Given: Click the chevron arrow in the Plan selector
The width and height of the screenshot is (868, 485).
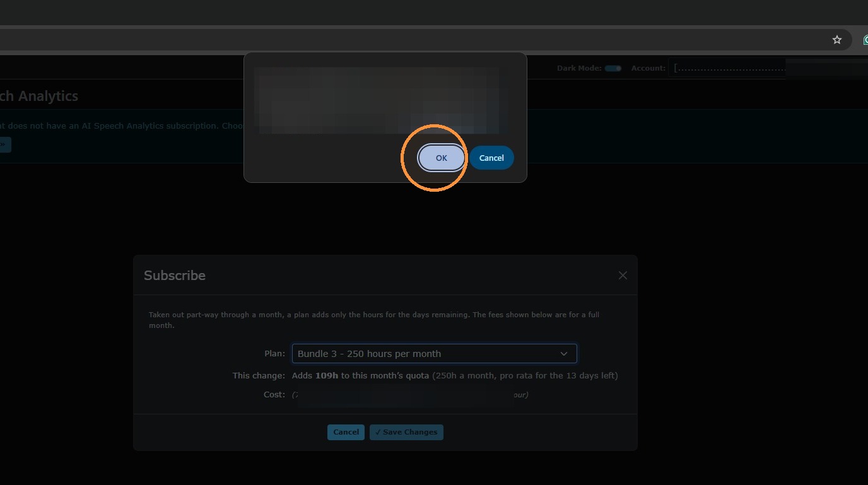Looking at the screenshot, I should pyautogui.click(x=564, y=354).
